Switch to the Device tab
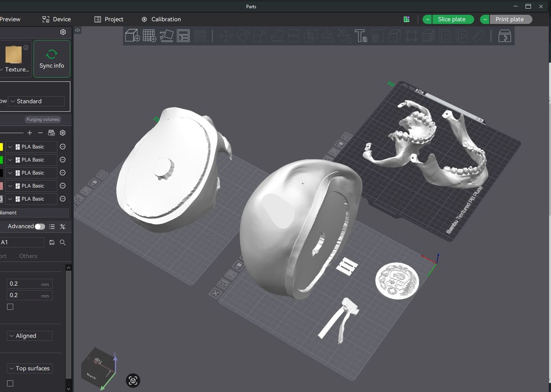This screenshot has width=551, height=392. coord(57,19)
